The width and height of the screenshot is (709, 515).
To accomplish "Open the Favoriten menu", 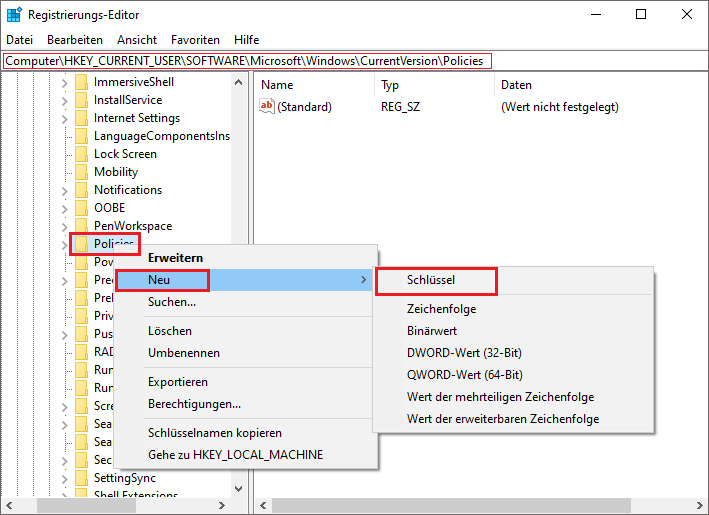I will (195, 40).
